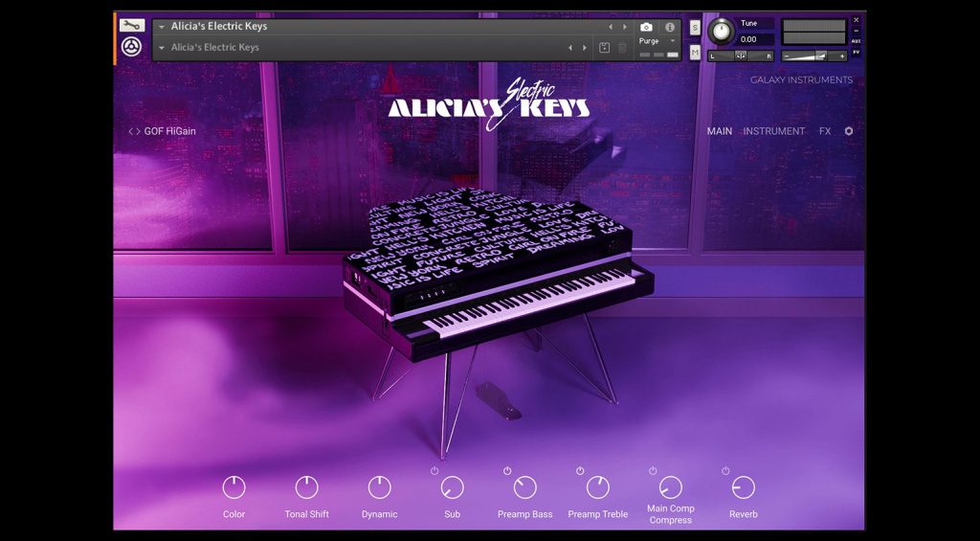Select next snapshot arrow second row
This screenshot has width=980, height=541.
[x=585, y=48]
